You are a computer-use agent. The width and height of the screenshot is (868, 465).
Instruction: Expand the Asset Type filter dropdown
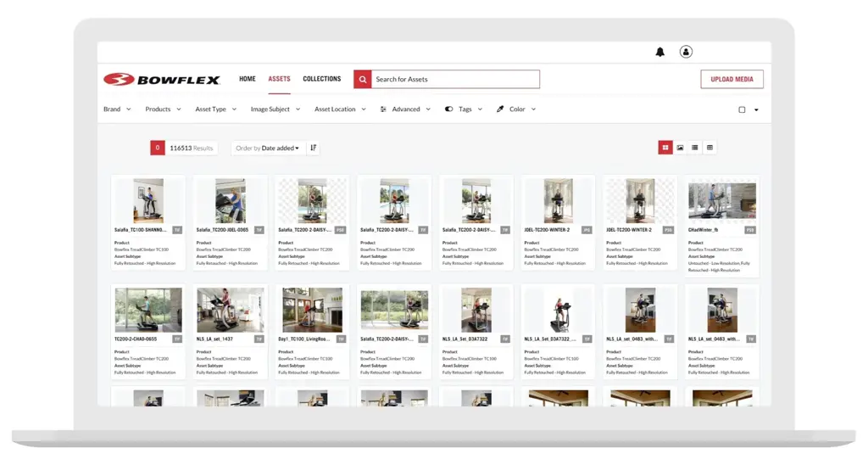[215, 109]
